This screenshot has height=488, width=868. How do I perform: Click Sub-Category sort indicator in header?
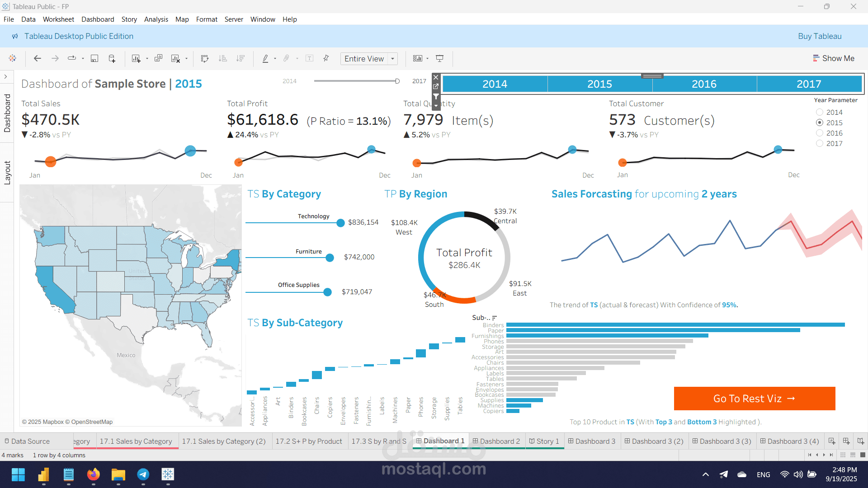point(495,318)
